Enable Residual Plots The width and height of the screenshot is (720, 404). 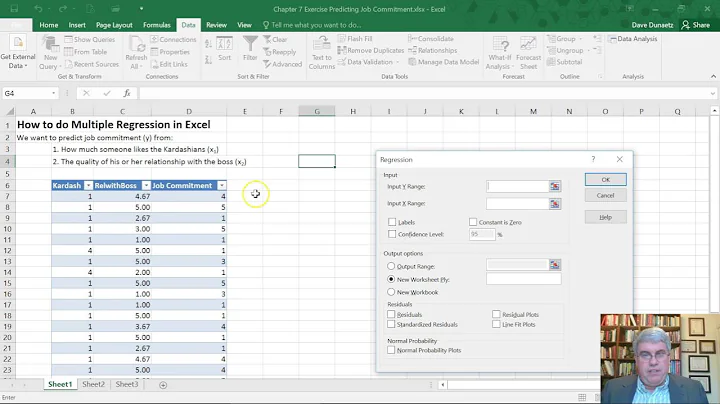click(496, 314)
